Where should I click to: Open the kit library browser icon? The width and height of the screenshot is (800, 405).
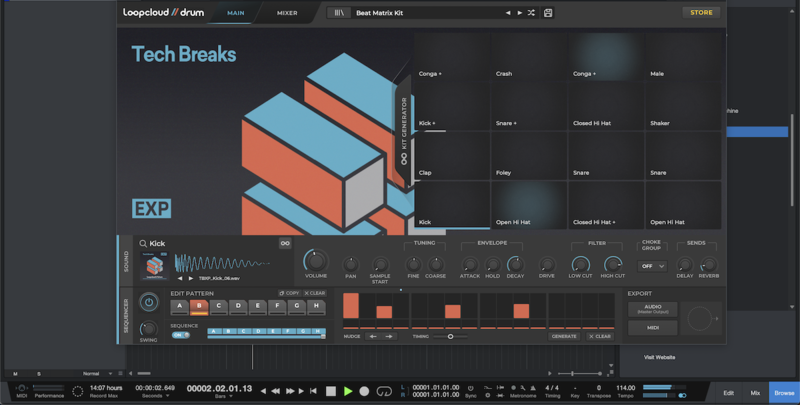[340, 13]
